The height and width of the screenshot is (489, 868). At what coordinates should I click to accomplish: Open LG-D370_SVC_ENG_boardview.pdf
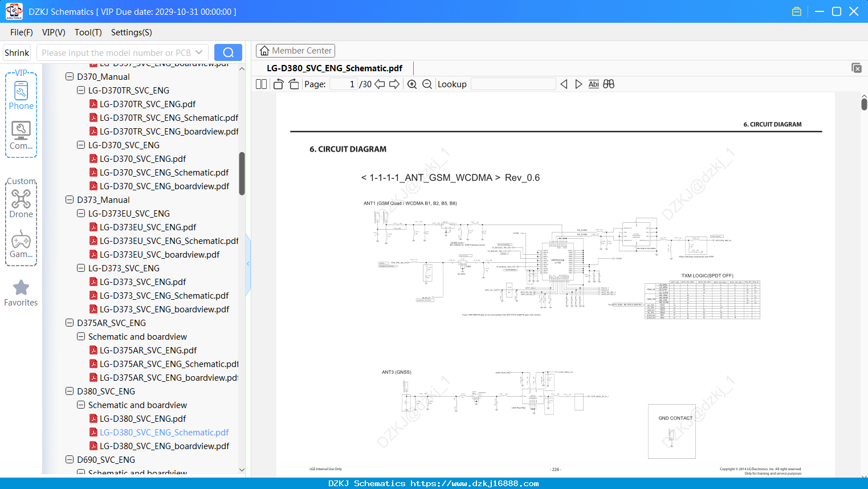[164, 186]
